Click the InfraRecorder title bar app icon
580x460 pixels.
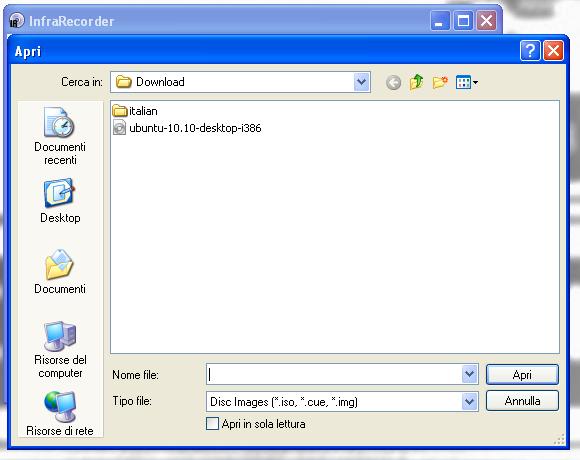16,21
